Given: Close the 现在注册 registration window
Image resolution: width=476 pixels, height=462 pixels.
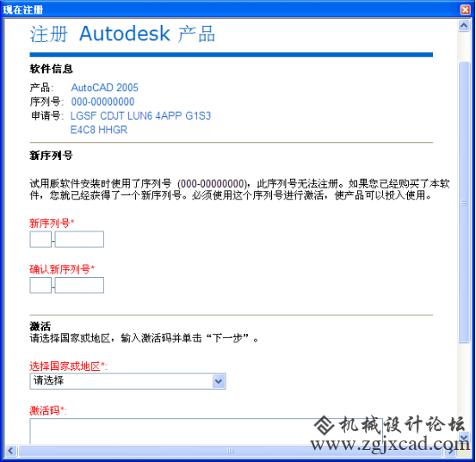Looking at the screenshot, I should (x=465, y=9).
